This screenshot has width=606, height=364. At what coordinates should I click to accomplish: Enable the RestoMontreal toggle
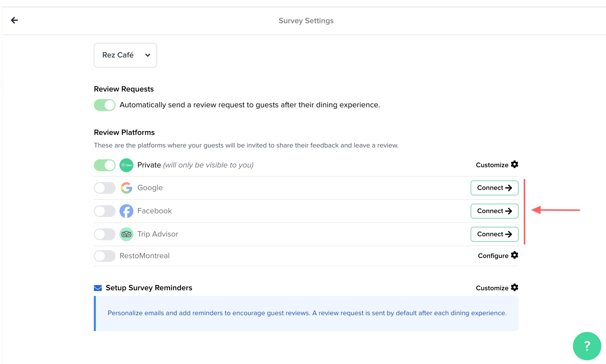(x=105, y=256)
